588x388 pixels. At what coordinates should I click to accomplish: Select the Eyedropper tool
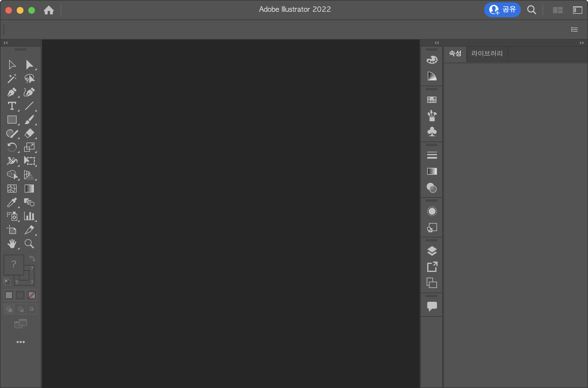pyautogui.click(x=12, y=203)
